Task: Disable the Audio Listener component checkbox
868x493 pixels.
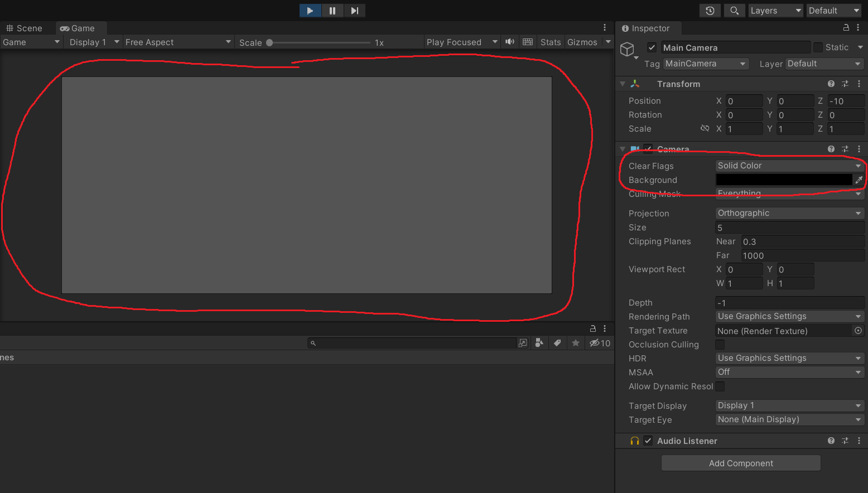Action: click(648, 441)
